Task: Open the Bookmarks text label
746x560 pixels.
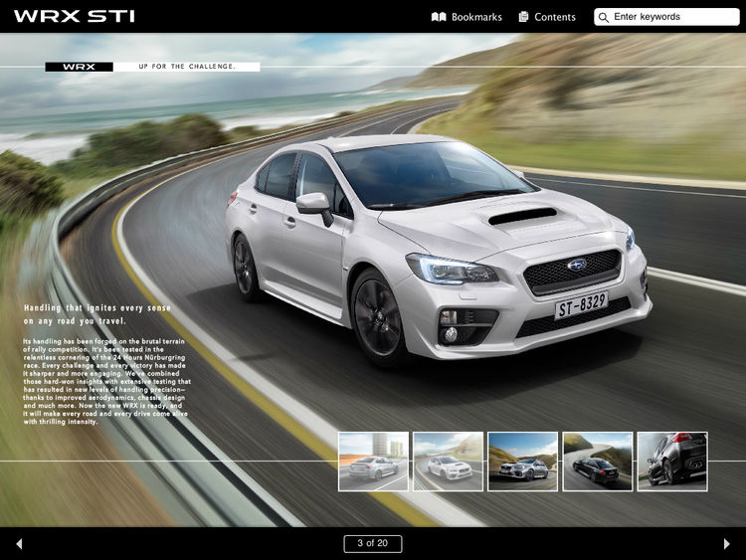Action: pyautogui.click(x=476, y=17)
